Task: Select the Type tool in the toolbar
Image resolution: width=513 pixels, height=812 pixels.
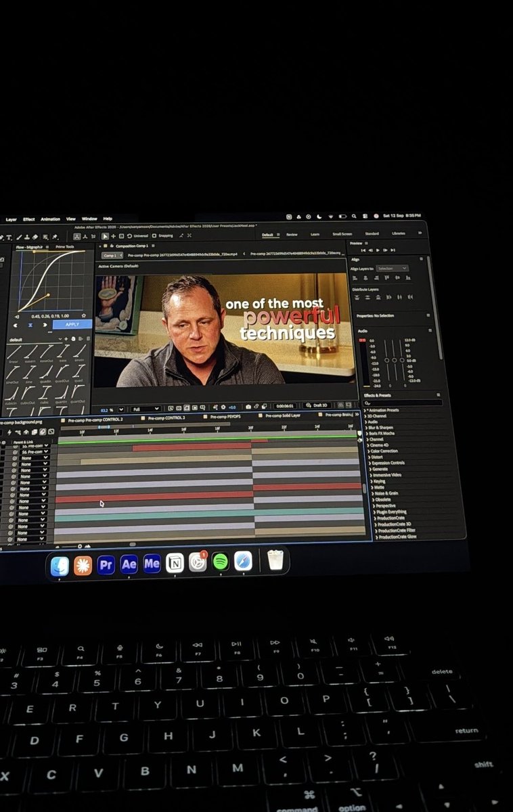Action: tap(9, 237)
